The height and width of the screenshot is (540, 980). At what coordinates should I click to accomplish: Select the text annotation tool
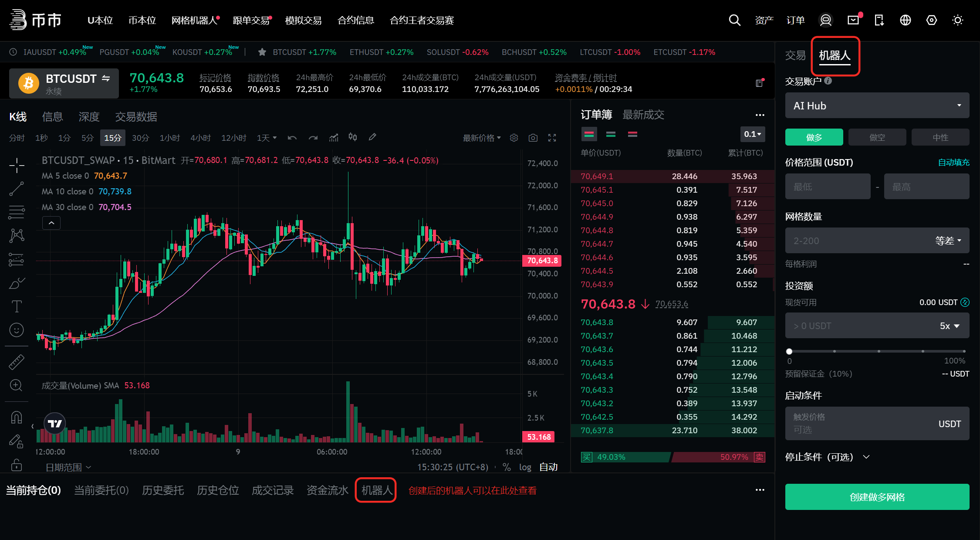click(17, 306)
